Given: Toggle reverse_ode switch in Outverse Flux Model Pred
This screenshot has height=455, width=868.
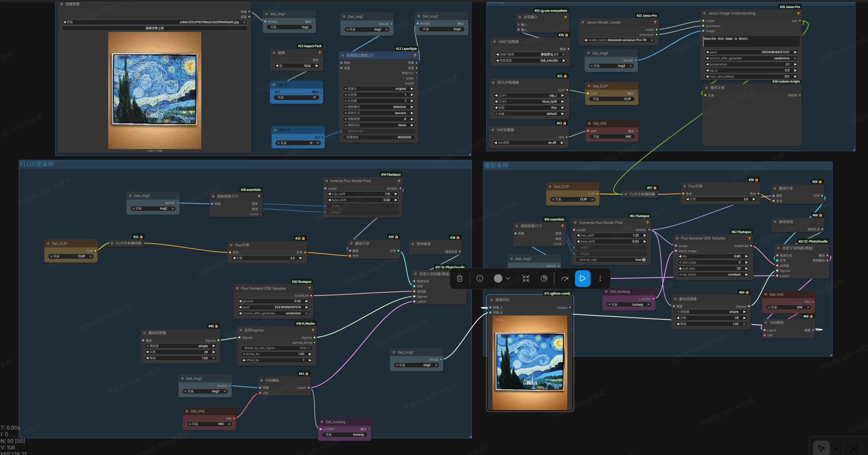Looking at the screenshot, I should tap(644, 260).
